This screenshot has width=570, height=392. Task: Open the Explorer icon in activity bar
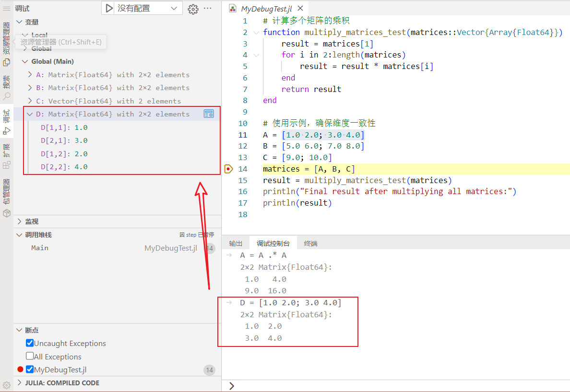6,62
